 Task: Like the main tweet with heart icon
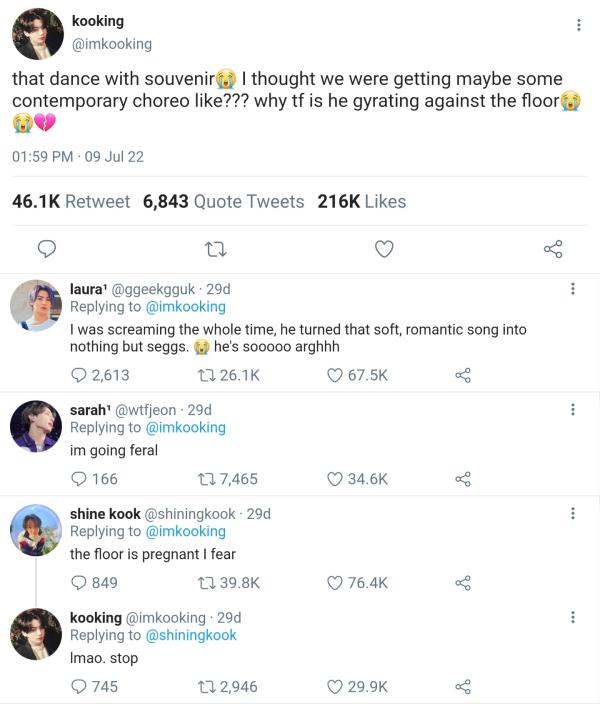[384, 249]
